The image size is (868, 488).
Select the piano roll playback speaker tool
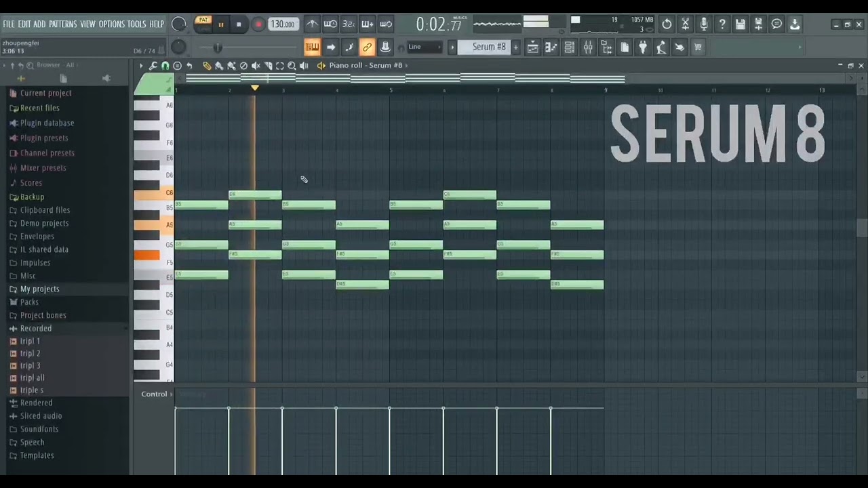(x=304, y=66)
